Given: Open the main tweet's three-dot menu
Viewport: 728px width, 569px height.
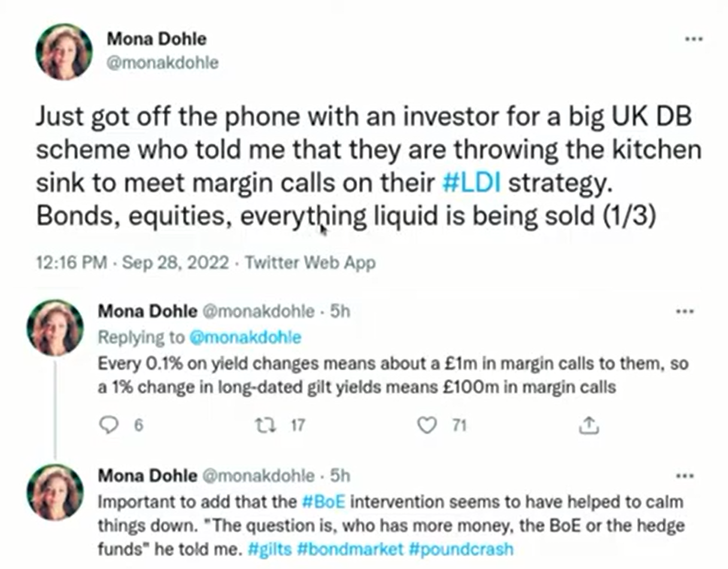Looking at the screenshot, I should 693,39.
